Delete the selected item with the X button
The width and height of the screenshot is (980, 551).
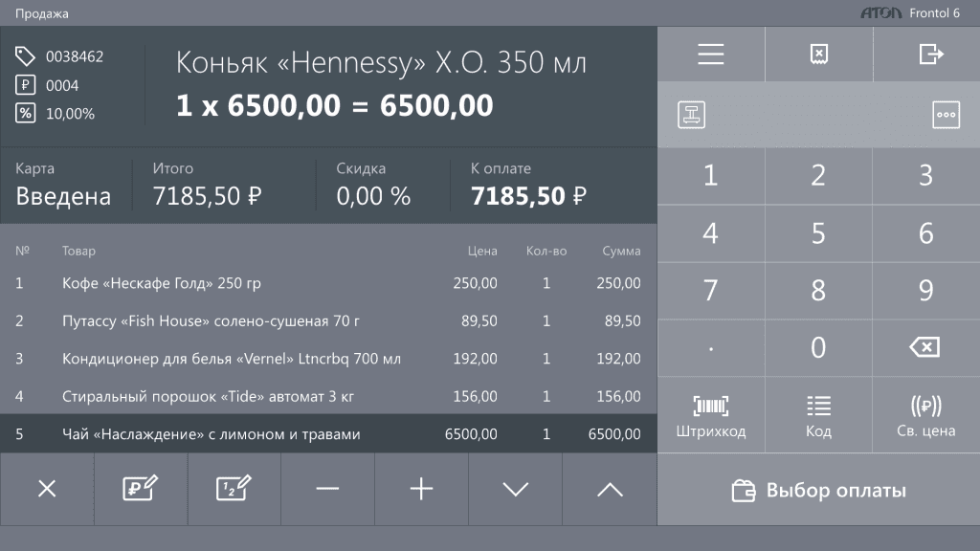pos(47,489)
